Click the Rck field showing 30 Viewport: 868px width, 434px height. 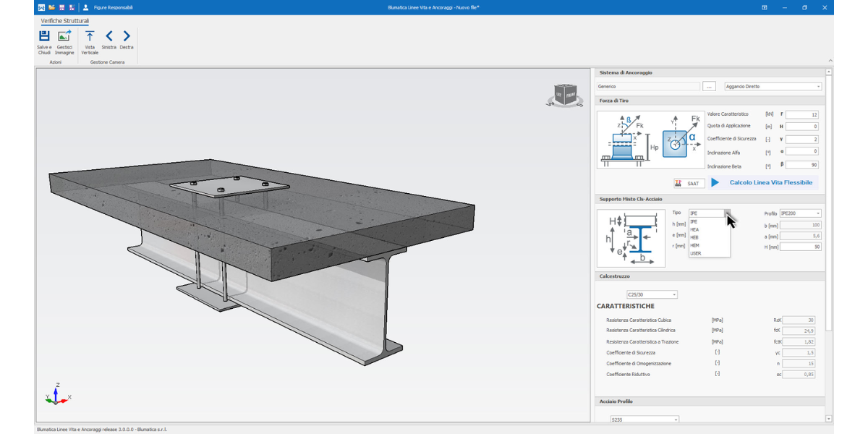click(x=799, y=320)
